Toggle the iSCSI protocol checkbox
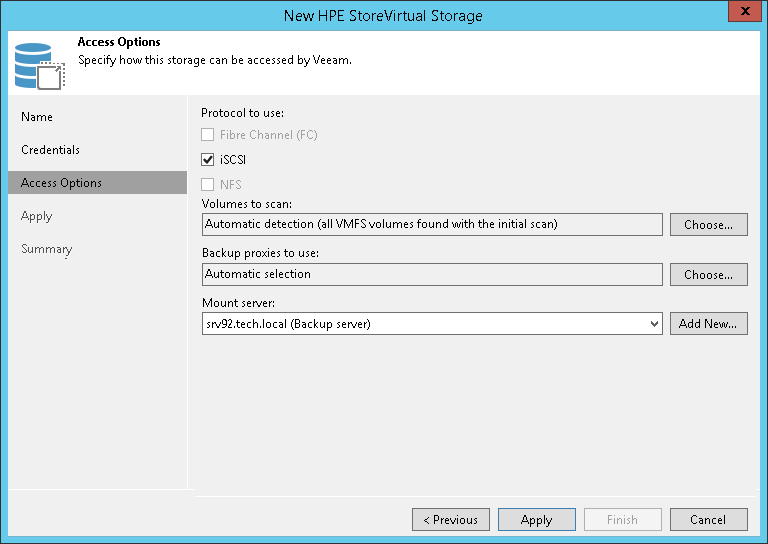The width and height of the screenshot is (768, 544). coord(208,159)
